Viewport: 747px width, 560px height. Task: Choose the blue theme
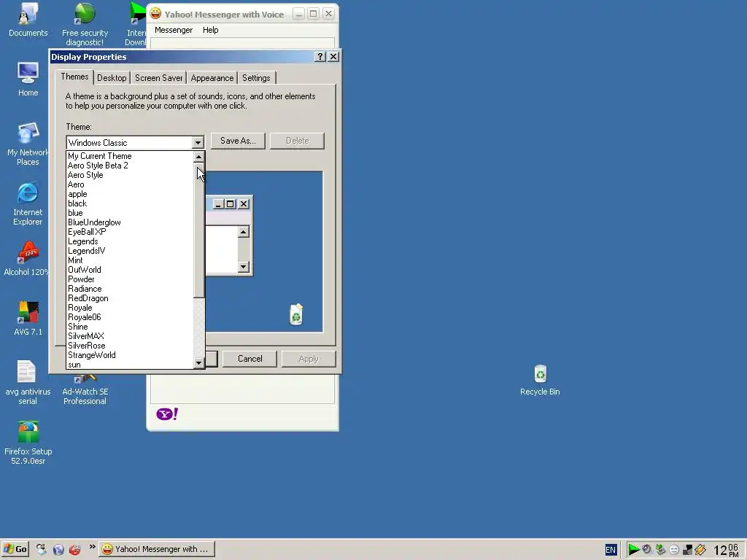(130, 214)
